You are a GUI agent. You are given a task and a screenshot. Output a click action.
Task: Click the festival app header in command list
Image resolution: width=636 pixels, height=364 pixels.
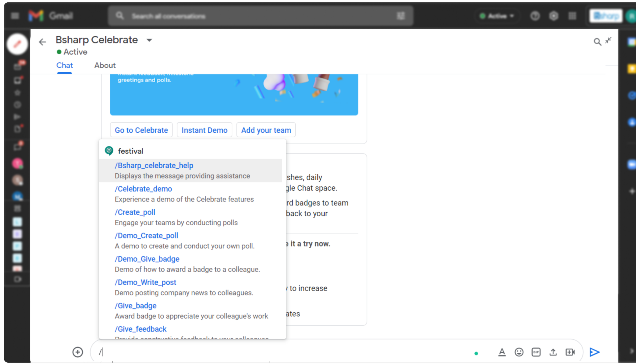point(191,151)
